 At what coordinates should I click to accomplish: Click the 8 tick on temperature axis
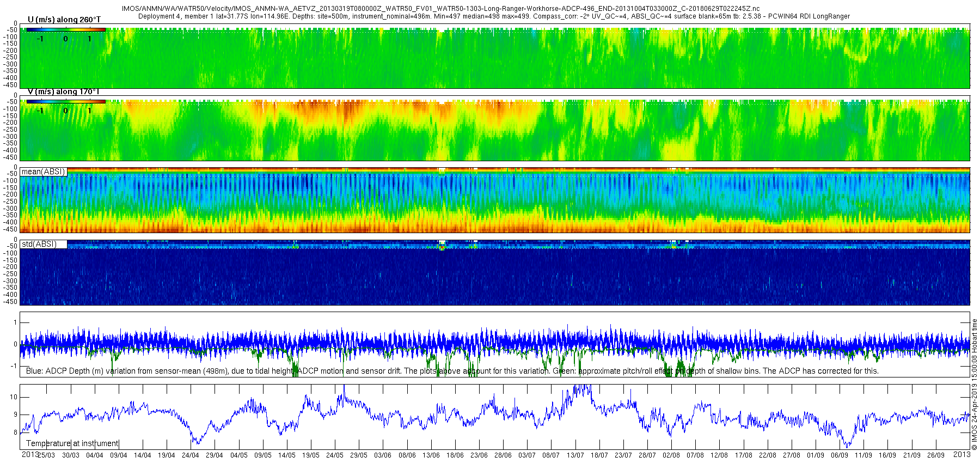(x=16, y=432)
